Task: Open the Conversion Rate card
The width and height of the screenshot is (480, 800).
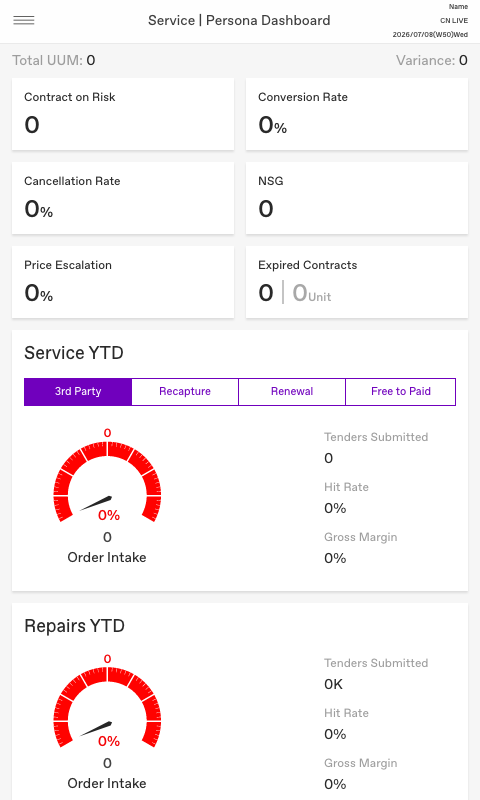Action: tap(357, 114)
